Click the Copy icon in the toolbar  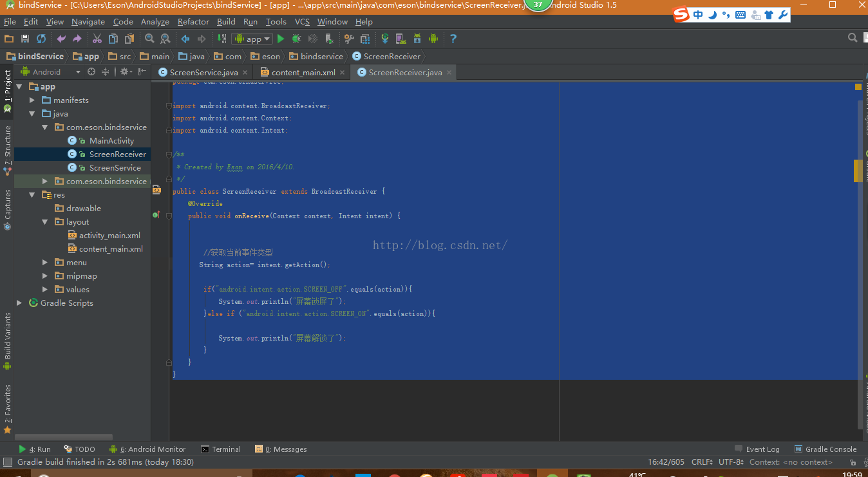tap(113, 39)
